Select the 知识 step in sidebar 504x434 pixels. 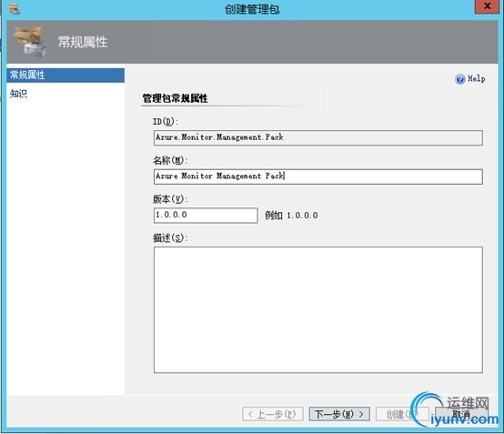(x=18, y=94)
